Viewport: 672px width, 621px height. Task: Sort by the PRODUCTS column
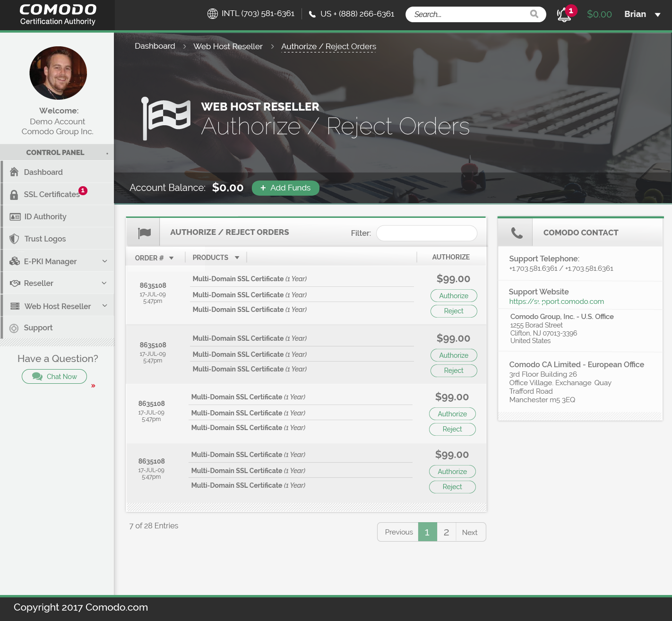click(215, 258)
